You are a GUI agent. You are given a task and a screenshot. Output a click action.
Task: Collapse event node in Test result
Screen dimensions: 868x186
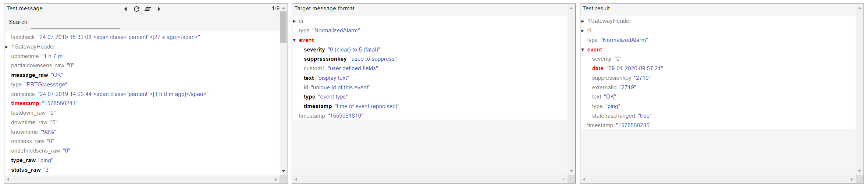click(x=583, y=50)
